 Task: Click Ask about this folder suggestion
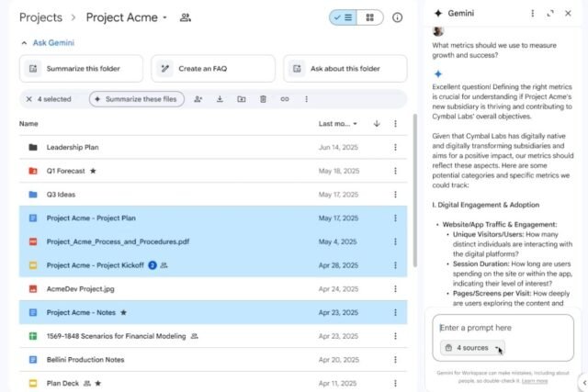point(345,69)
